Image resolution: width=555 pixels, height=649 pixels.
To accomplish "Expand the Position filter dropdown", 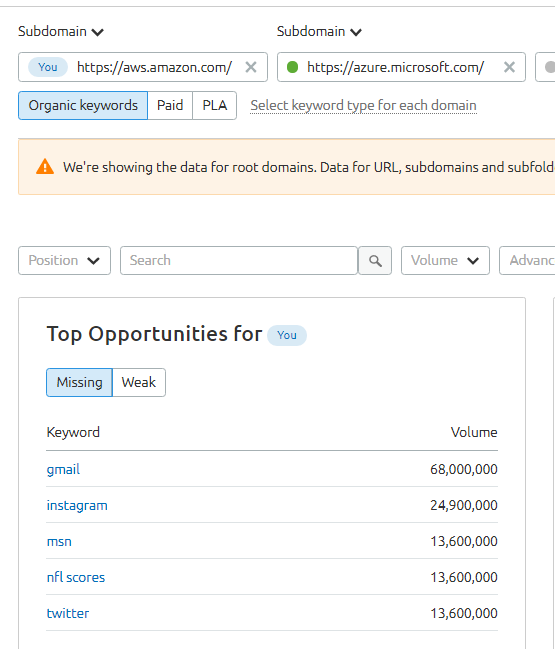I will (x=65, y=260).
